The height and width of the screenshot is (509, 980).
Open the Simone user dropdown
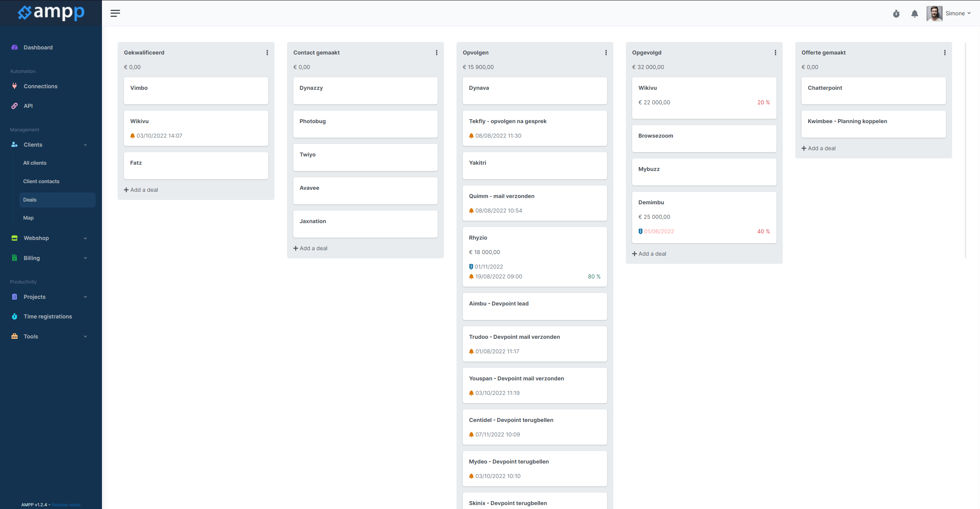point(958,14)
